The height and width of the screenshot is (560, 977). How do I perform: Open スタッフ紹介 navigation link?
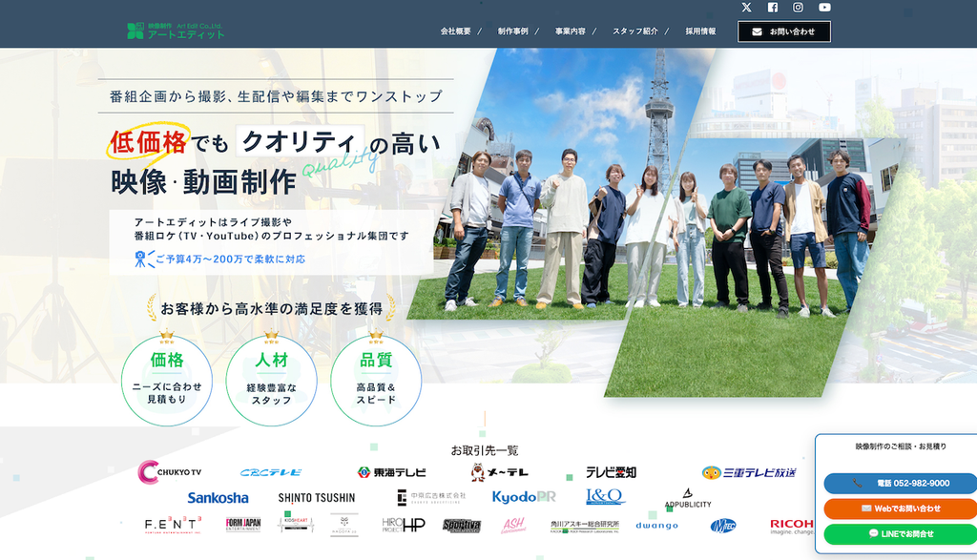pos(634,31)
